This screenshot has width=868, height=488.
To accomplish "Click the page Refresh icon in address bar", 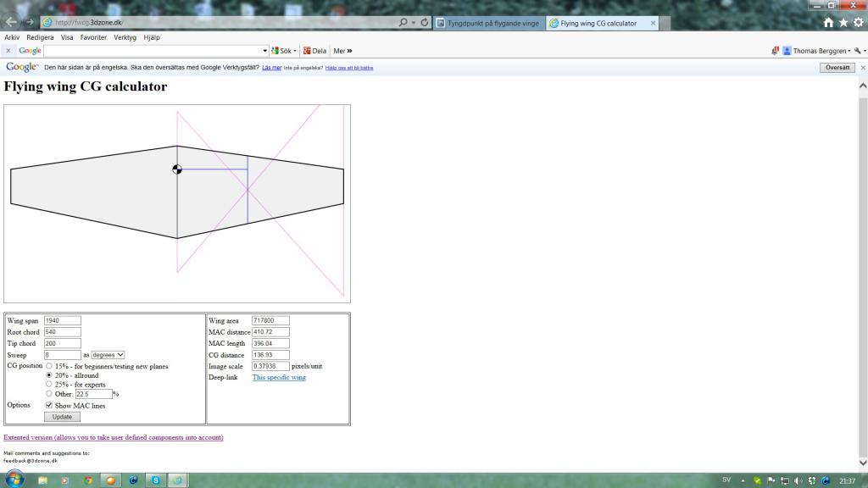I will click(424, 23).
